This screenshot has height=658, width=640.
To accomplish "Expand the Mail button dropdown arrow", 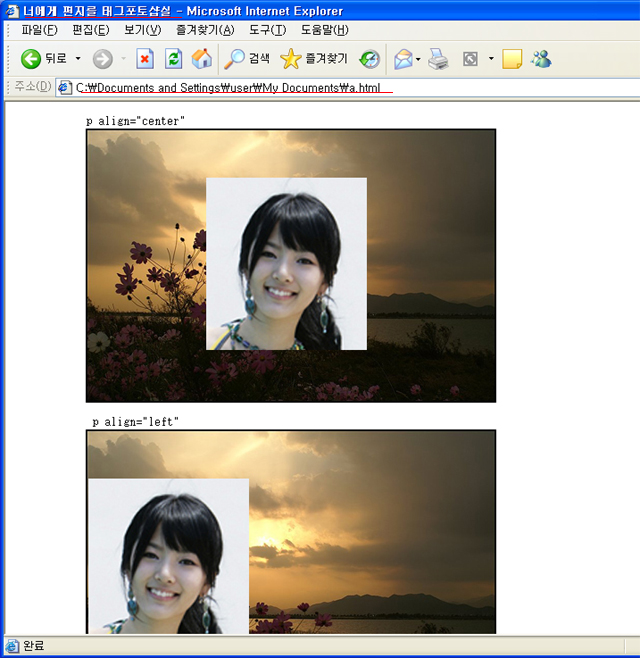I will pyautogui.click(x=418, y=59).
